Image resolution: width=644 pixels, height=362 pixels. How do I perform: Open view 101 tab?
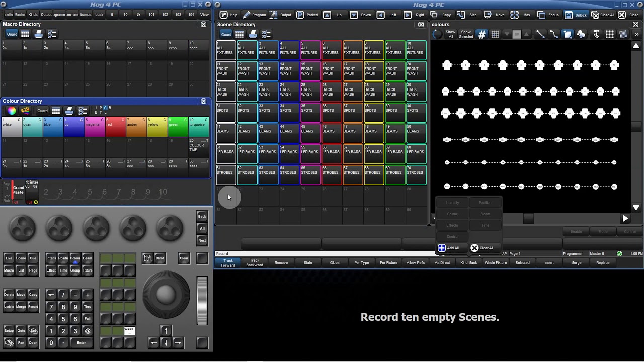coord(151,15)
